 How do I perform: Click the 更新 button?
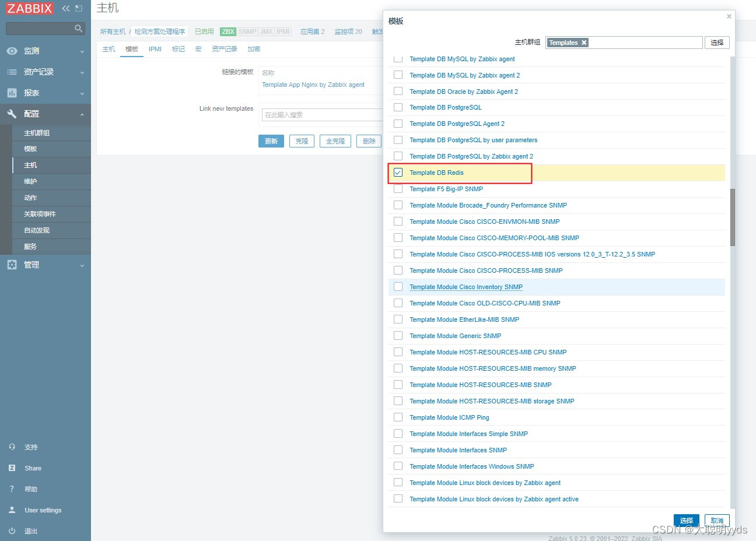coord(271,141)
